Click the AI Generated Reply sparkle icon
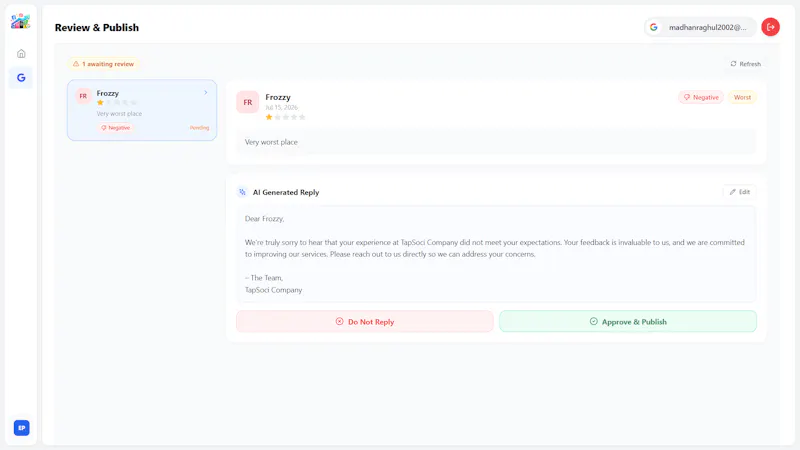Image resolution: width=800 pixels, height=450 pixels. click(242, 192)
